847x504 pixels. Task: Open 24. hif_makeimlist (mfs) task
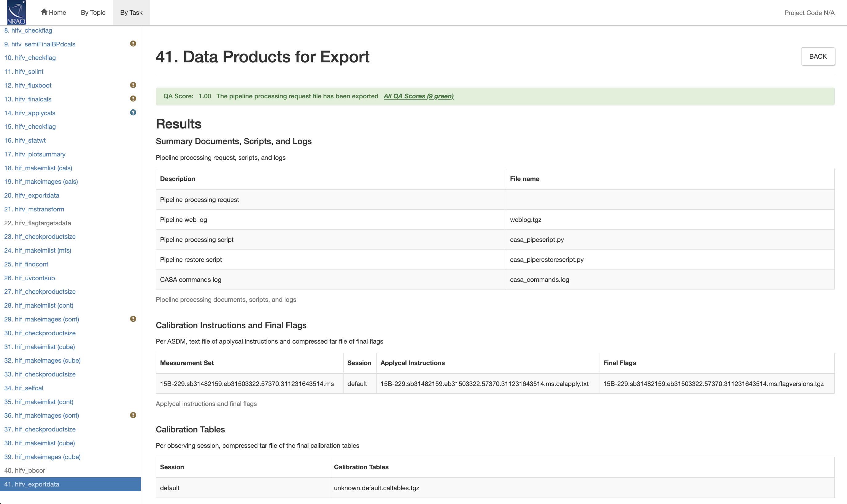coord(38,250)
